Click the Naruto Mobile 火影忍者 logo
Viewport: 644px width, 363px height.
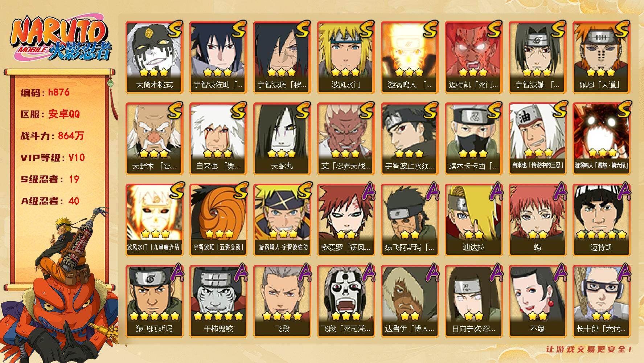pos(61,39)
